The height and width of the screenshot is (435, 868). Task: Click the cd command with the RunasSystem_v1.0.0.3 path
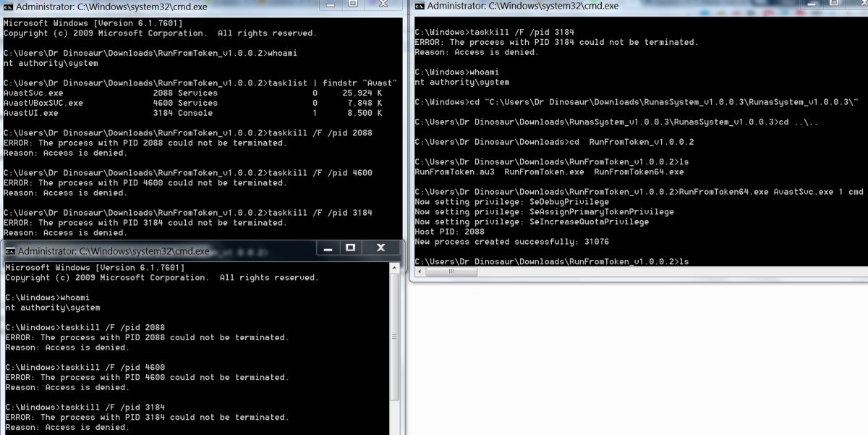(x=664, y=102)
